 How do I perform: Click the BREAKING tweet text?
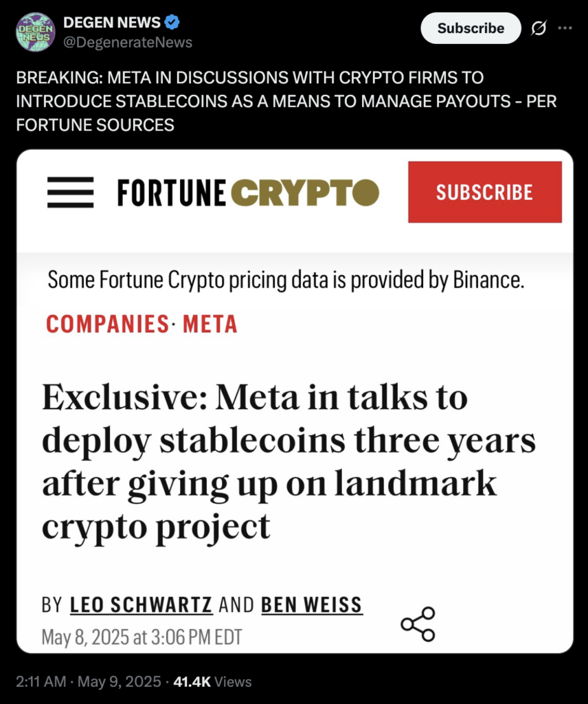coord(286,101)
